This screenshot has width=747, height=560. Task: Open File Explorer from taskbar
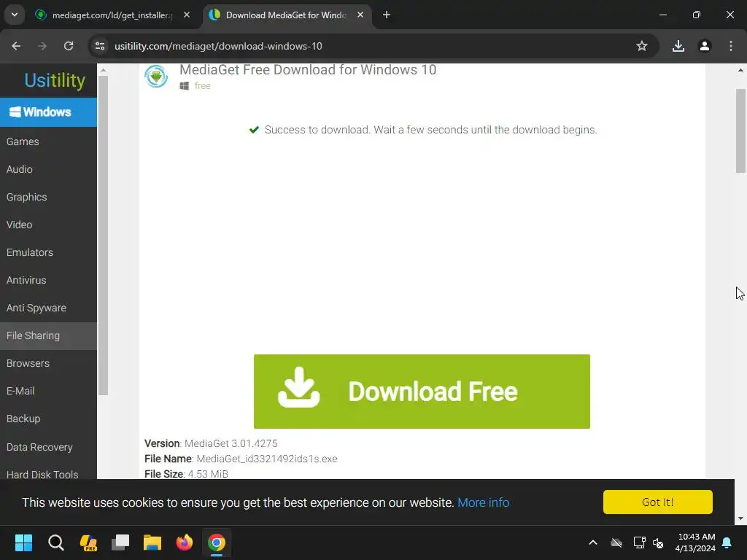[x=152, y=542]
